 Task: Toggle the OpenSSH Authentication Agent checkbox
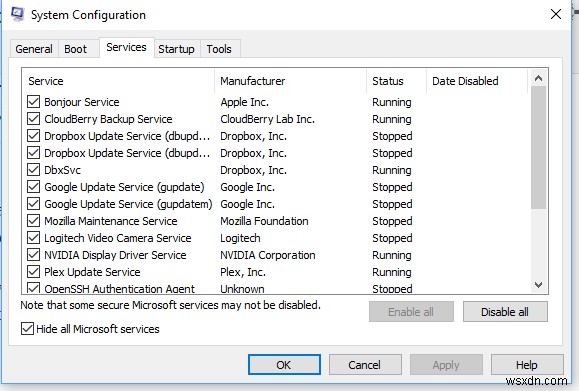pyautogui.click(x=33, y=288)
